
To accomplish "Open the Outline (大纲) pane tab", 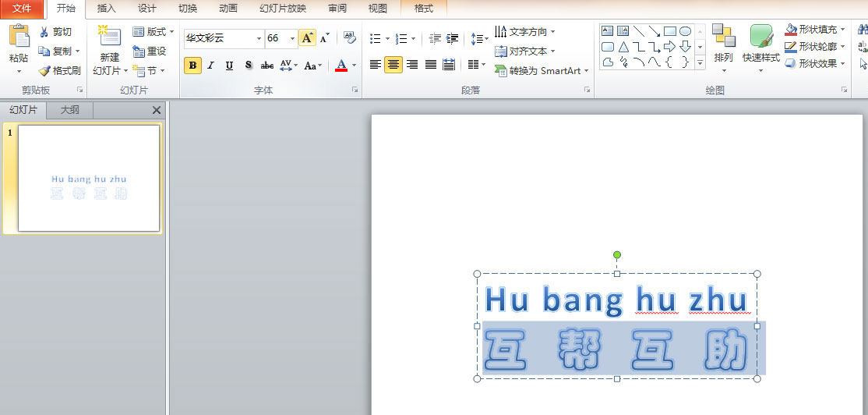I will pos(69,110).
